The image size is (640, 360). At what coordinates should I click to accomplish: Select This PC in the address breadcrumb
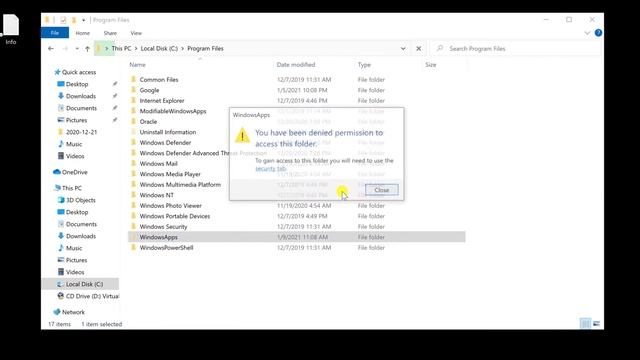[x=121, y=48]
